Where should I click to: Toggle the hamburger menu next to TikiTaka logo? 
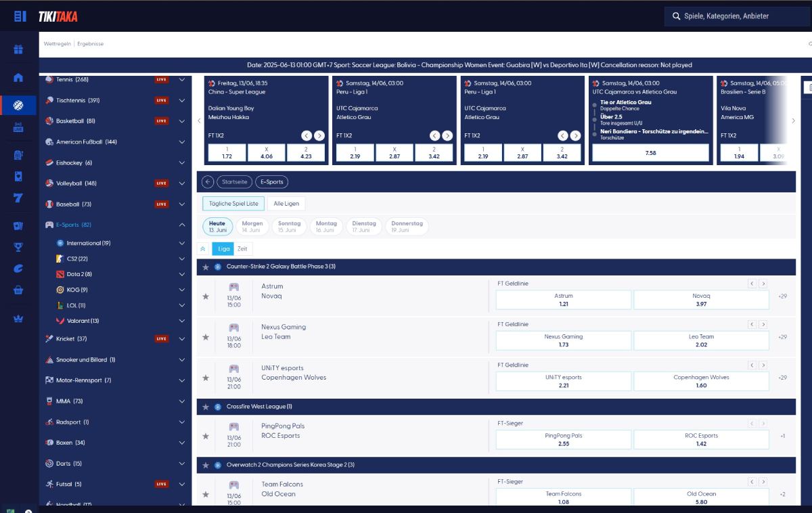pyautogui.click(x=20, y=16)
